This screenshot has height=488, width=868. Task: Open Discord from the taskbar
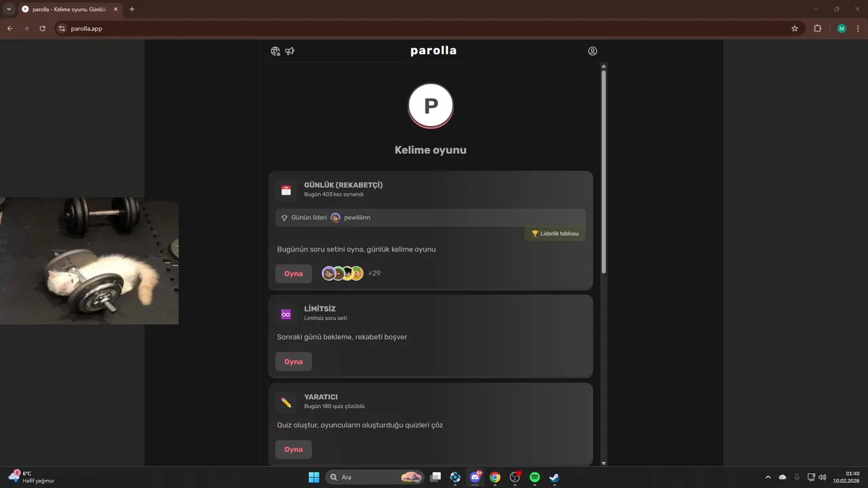tap(475, 477)
